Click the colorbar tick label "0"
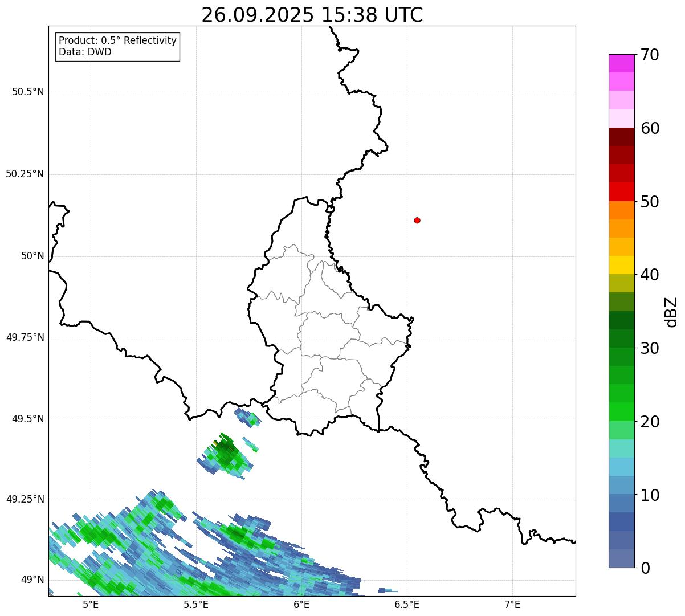 click(645, 568)
